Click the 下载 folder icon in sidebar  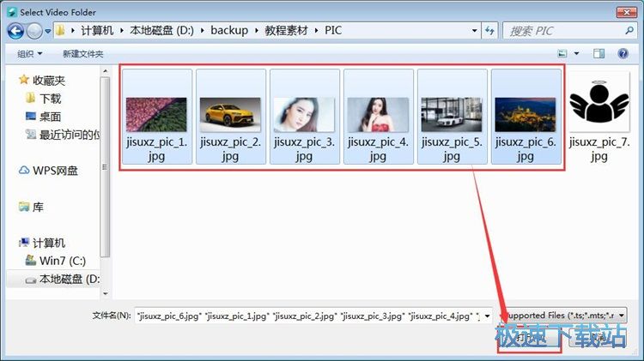[30, 98]
